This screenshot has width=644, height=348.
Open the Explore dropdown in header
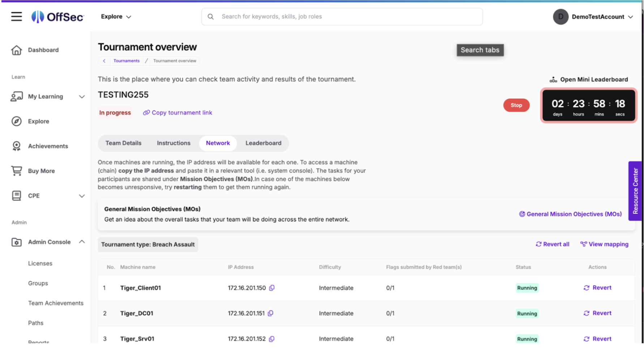(116, 17)
